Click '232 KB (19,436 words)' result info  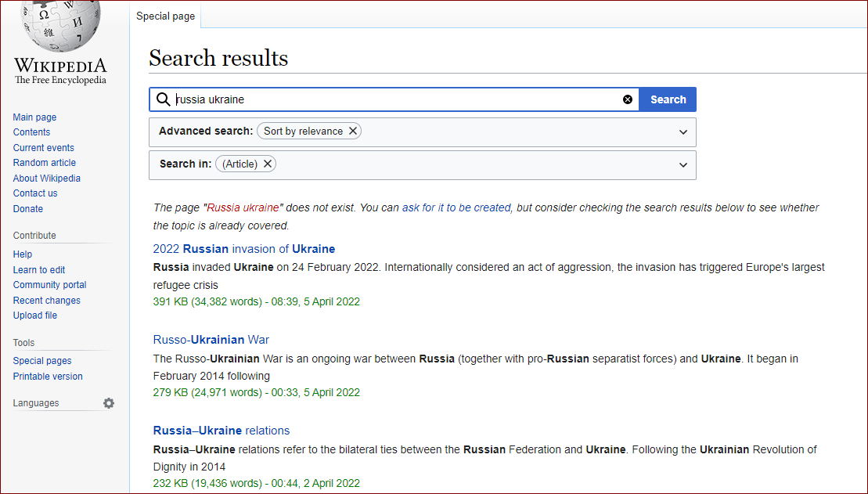click(x=207, y=484)
